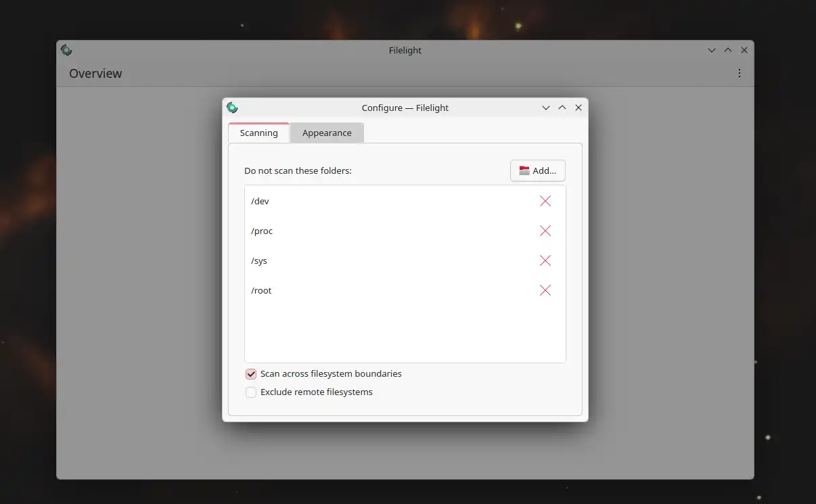
Task: Select the /dev folder entry
Action: 260,201
